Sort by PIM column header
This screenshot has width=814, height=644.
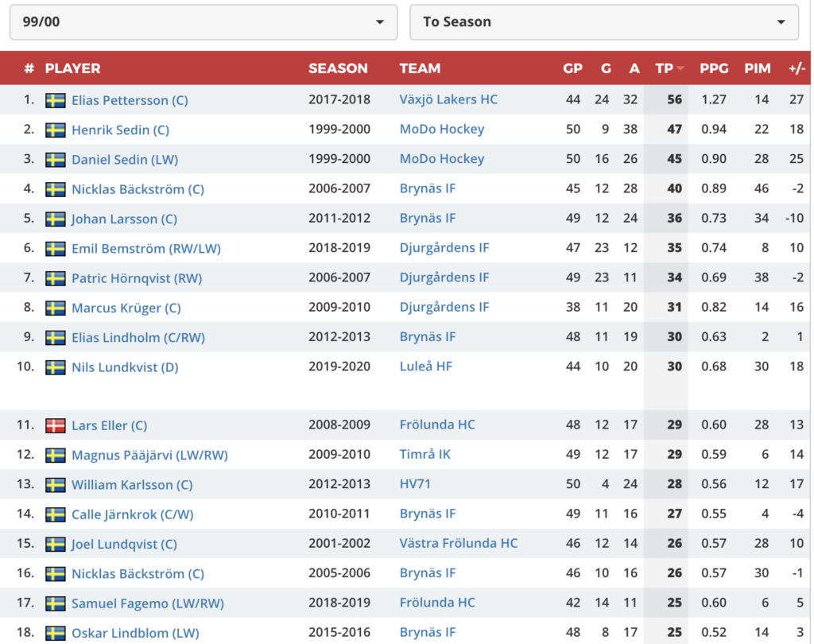coord(758,68)
